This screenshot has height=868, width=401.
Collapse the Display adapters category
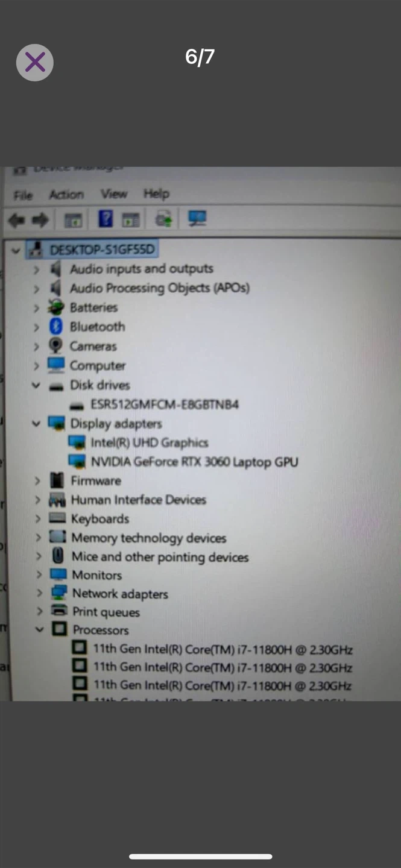[x=36, y=424]
